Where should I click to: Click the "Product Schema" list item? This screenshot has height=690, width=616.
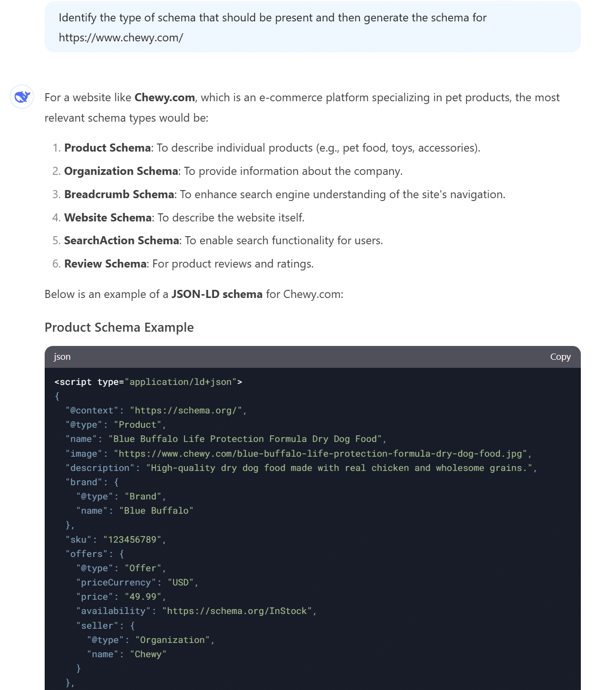[x=272, y=148]
